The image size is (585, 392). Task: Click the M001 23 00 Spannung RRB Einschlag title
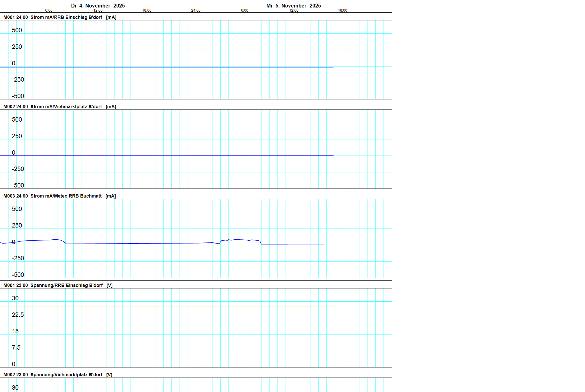click(58, 285)
